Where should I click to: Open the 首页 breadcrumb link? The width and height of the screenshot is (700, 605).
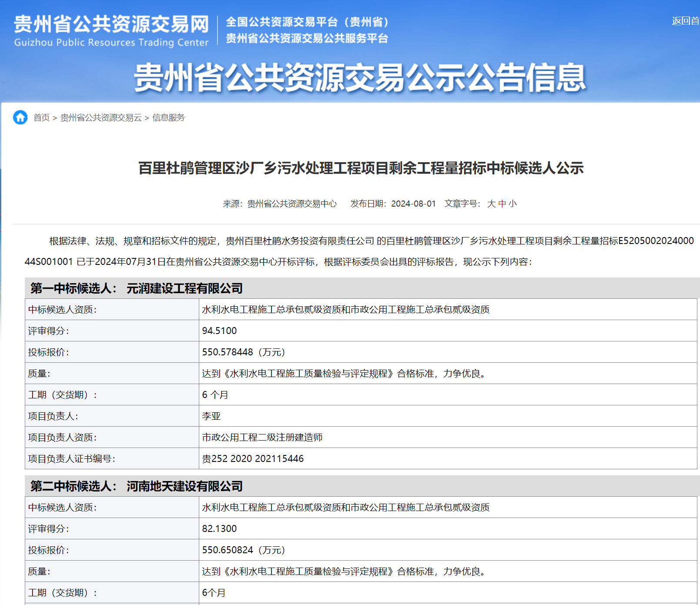pos(41,118)
